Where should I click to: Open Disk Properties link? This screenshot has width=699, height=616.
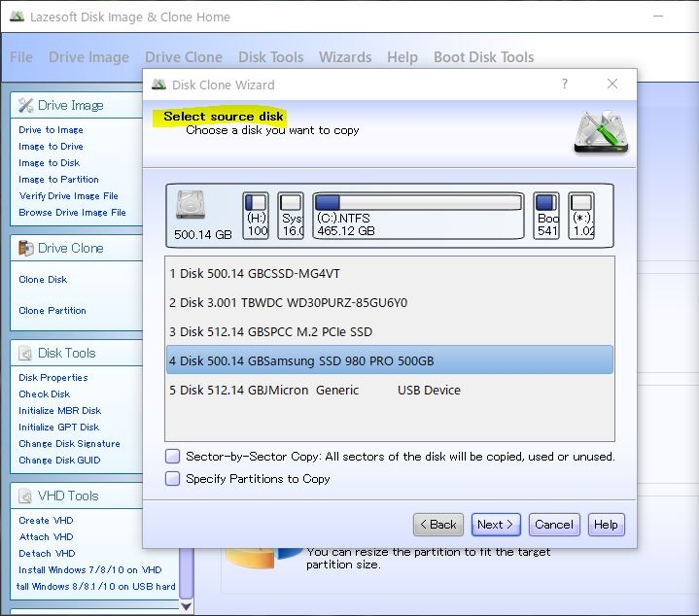click(53, 377)
